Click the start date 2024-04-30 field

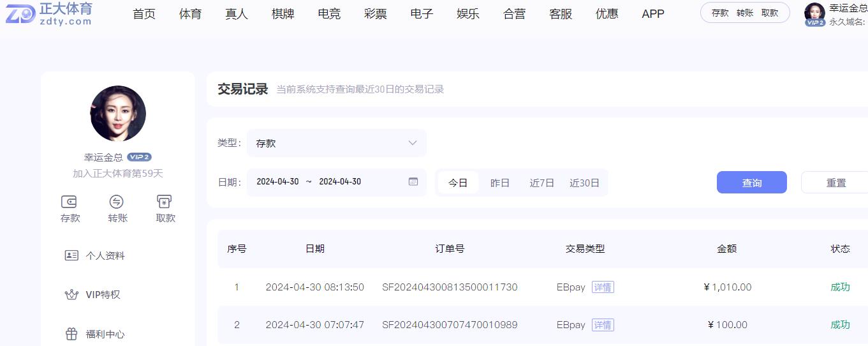tap(277, 182)
